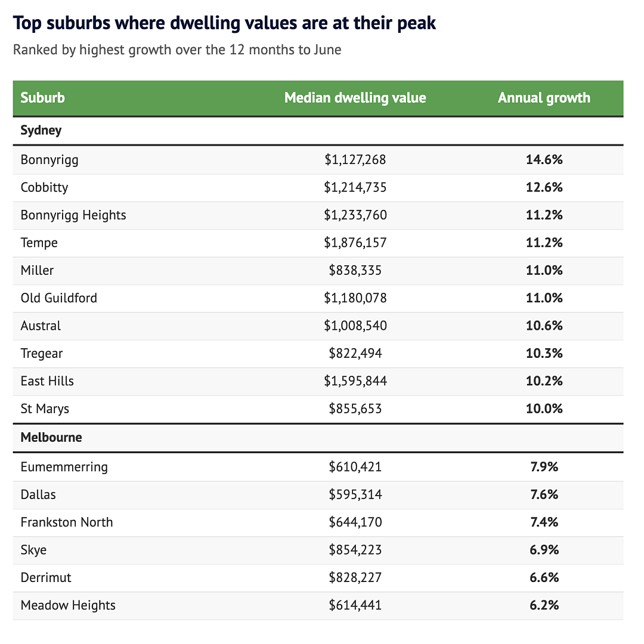This screenshot has height=644, width=644.
Task: Click the Cobbitty suburb cell
Action: 44,187
